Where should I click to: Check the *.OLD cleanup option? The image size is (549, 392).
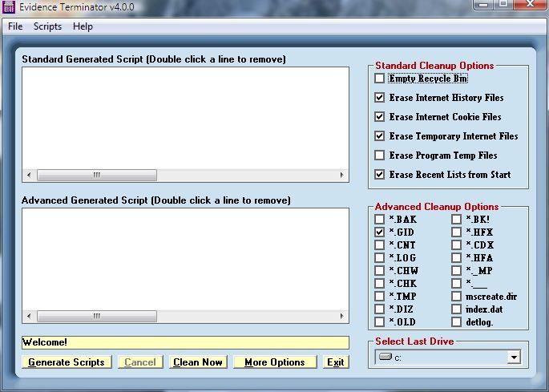coord(380,322)
